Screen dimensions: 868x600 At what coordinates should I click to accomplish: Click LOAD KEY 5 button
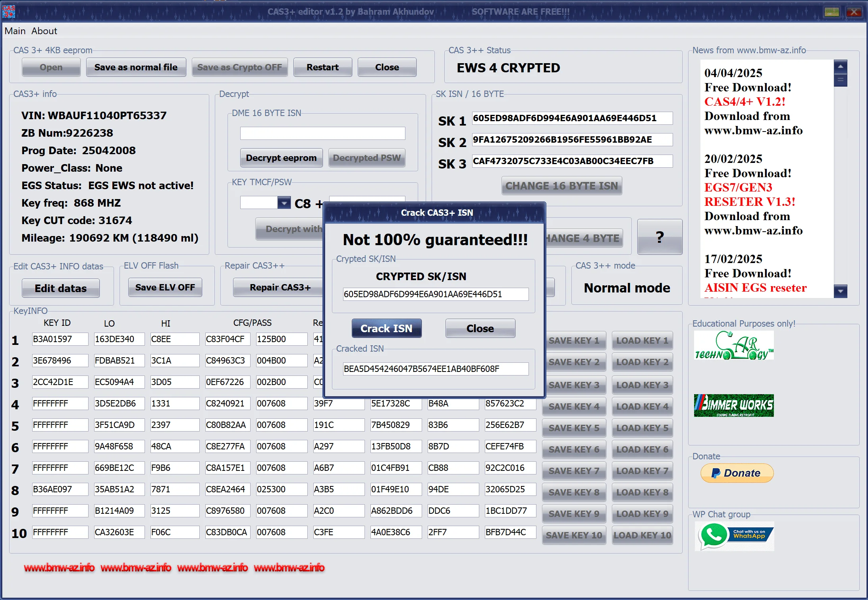(x=642, y=428)
